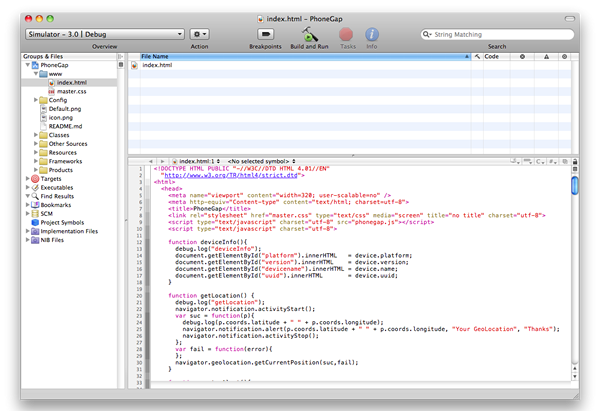The image size is (600, 411).
Task: Expand the Classes folder
Action: [x=36, y=135]
